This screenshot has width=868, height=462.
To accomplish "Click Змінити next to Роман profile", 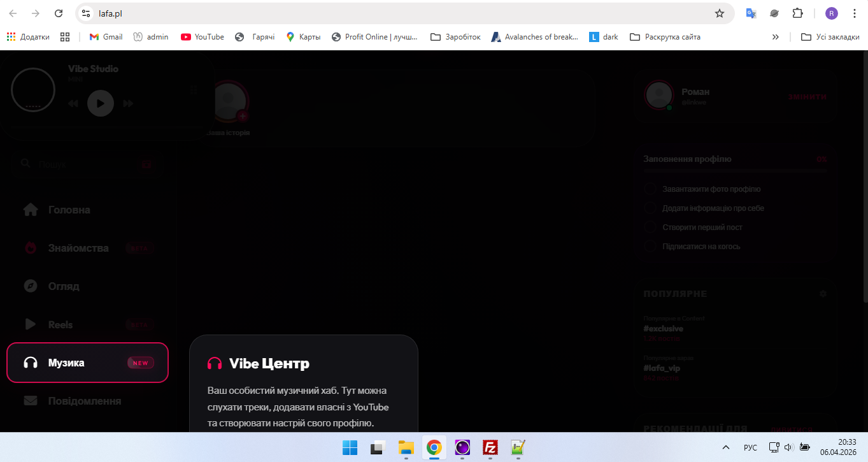I will coord(806,97).
